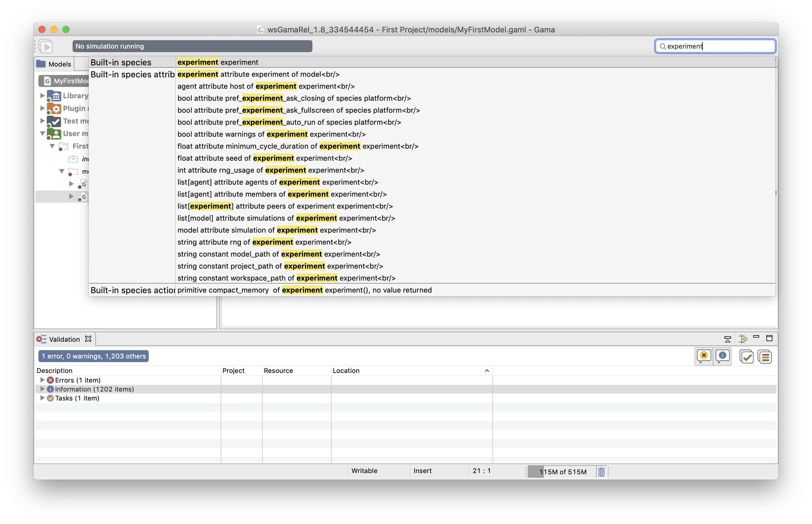The height and width of the screenshot is (524, 812).
Task: Click the trash garbage-collector icon in status bar
Action: pyautogui.click(x=601, y=472)
